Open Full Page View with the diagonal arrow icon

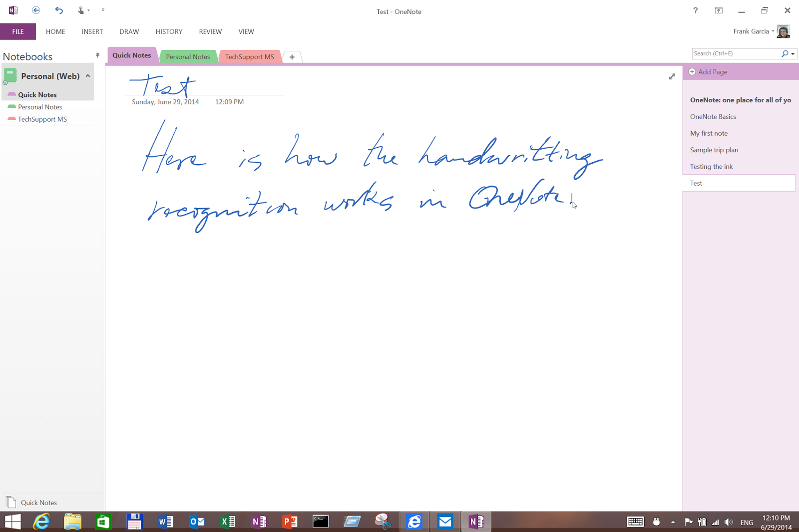pos(672,76)
